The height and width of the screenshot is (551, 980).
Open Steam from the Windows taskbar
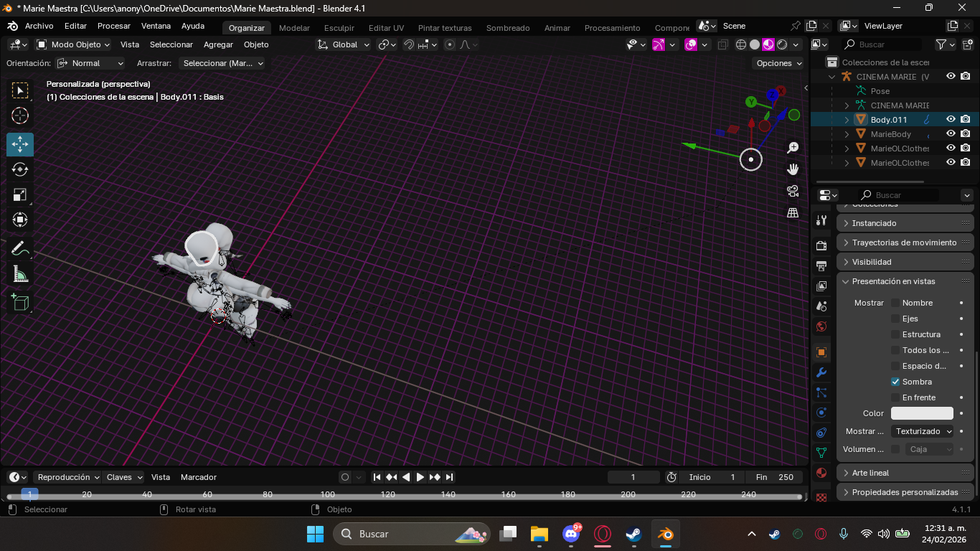pyautogui.click(x=633, y=534)
